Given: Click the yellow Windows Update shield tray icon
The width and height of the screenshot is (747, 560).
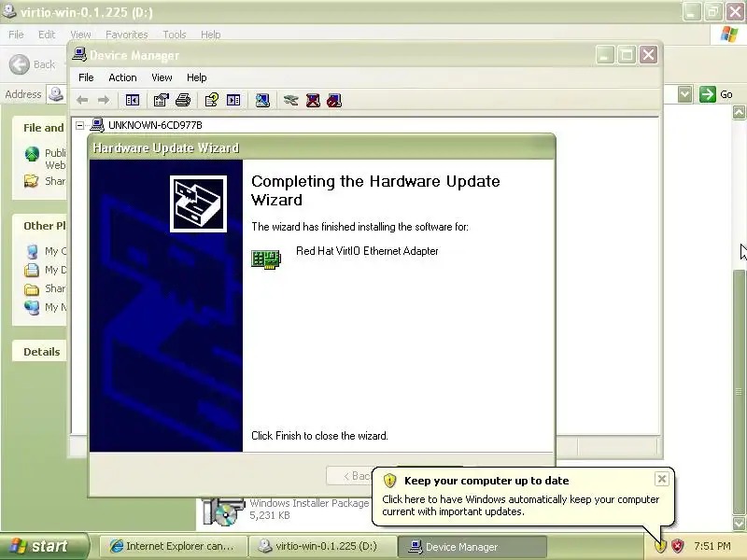Looking at the screenshot, I should point(660,546).
